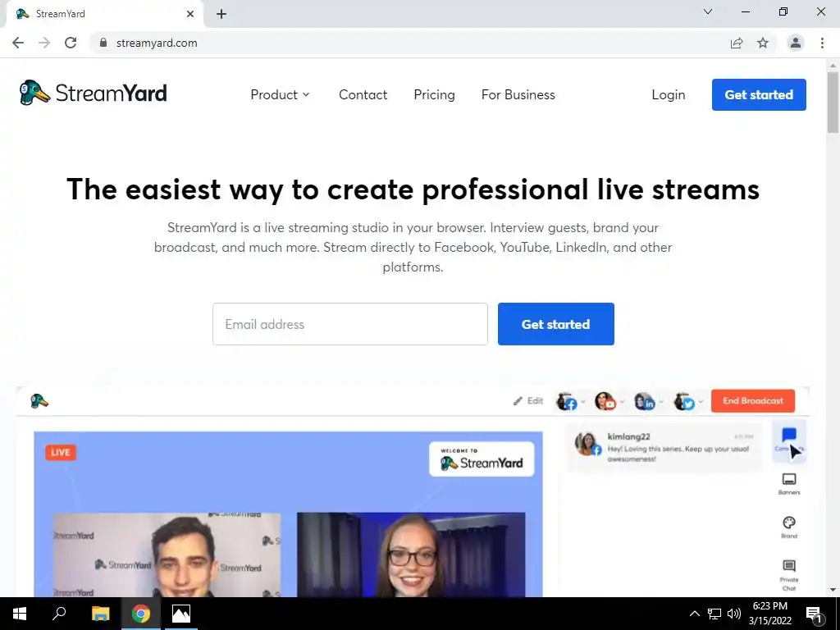The image size is (840, 630).
Task: Click the kimlang22 comment
Action: click(x=664, y=447)
